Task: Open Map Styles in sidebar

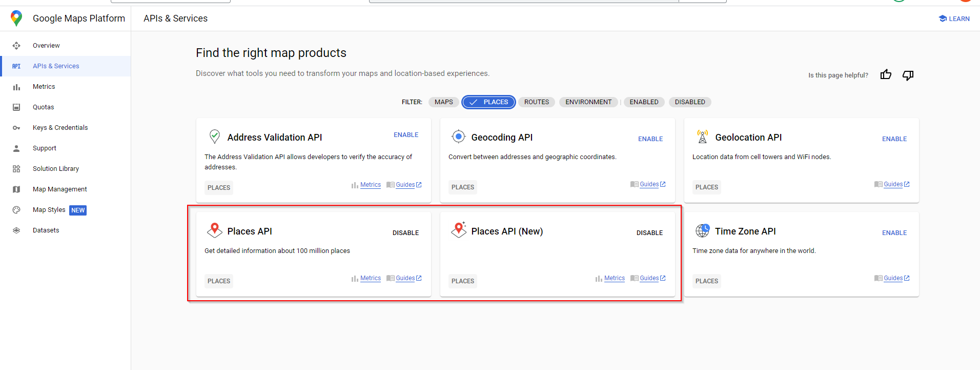Action: pyautogui.click(x=49, y=210)
